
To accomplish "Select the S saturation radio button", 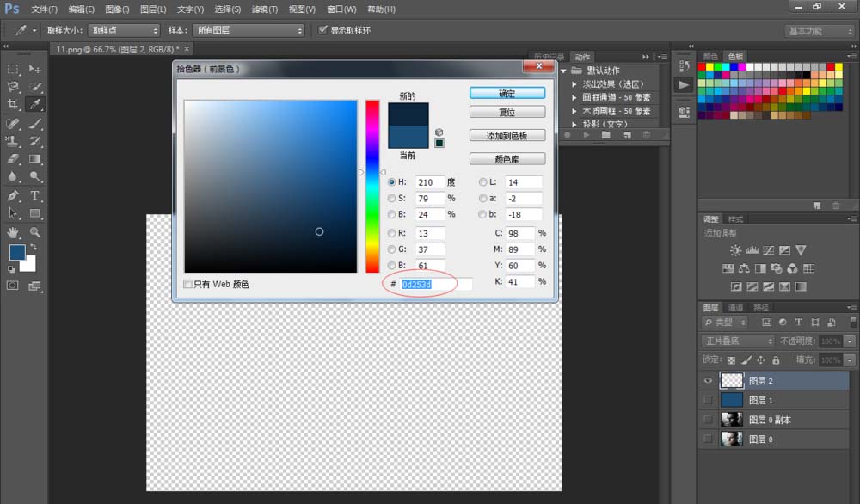I will [x=392, y=199].
